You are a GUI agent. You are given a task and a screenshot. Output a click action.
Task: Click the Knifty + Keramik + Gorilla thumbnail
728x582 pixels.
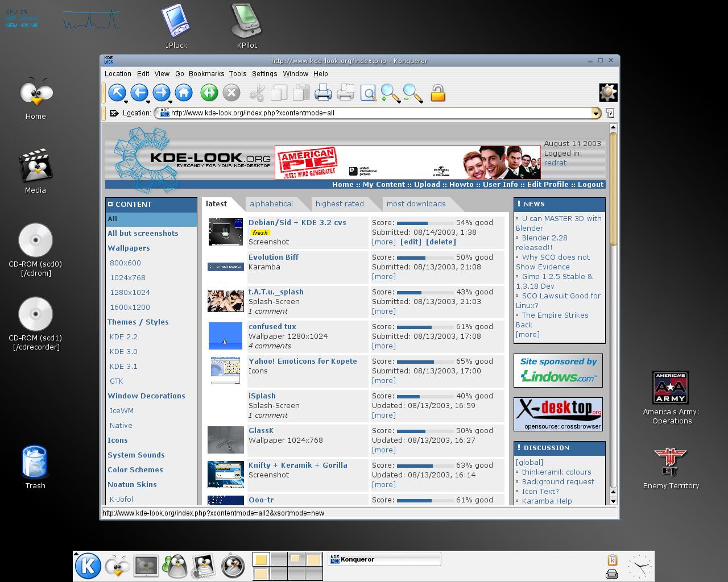click(x=226, y=475)
